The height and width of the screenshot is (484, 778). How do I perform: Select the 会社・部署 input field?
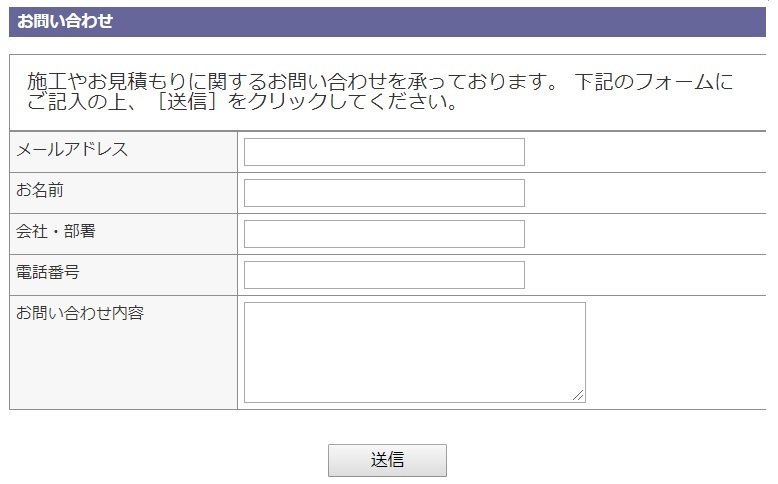click(384, 234)
